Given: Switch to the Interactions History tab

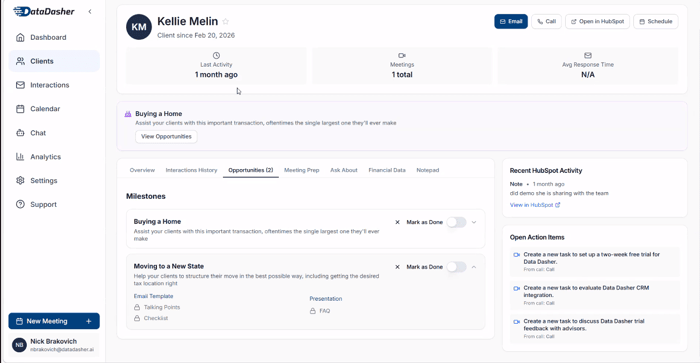Looking at the screenshot, I should click(x=191, y=170).
